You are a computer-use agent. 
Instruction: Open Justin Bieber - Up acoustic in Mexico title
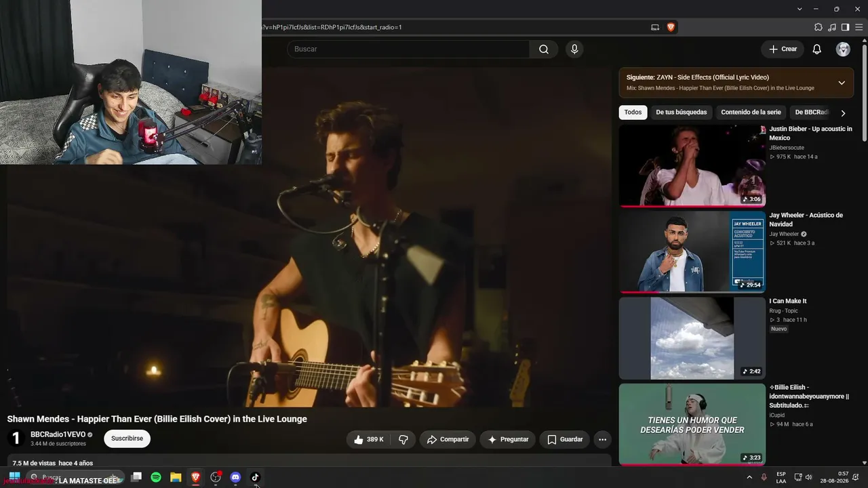pyautogui.click(x=810, y=134)
